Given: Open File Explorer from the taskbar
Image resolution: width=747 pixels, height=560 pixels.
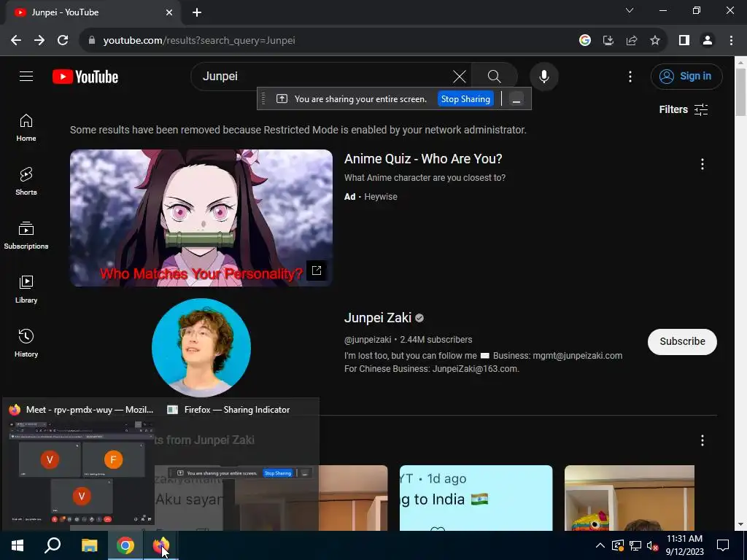Looking at the screenshot, I should 89,545.
